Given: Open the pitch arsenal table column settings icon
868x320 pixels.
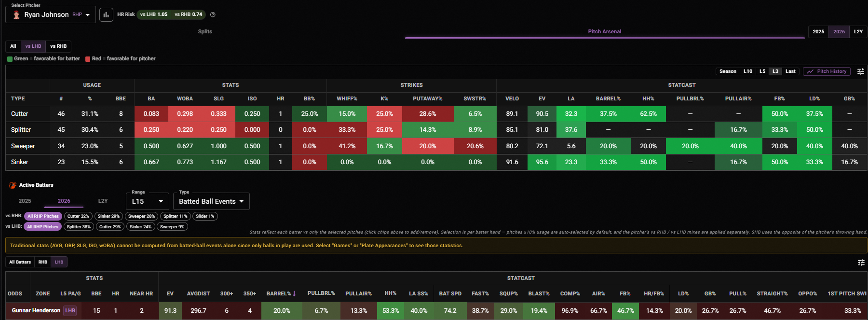Looking at the screenshot, I should [x=861, y=71].
